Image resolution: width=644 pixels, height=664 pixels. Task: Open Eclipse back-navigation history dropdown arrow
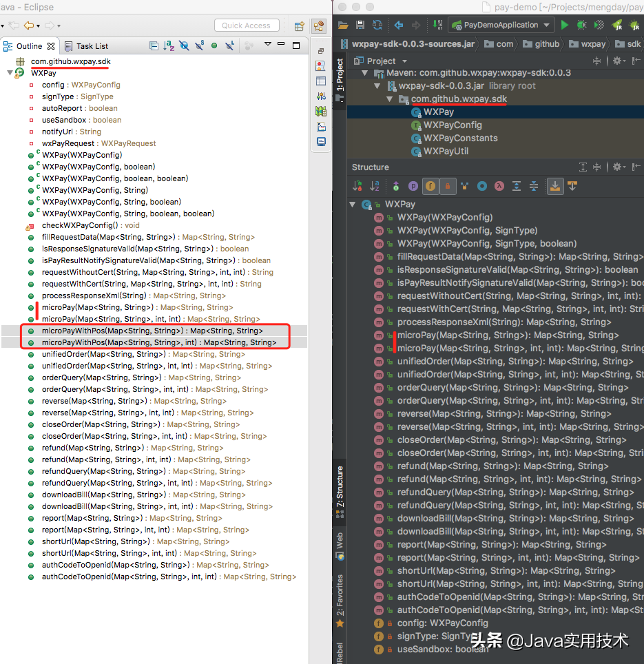click(39, 26)
